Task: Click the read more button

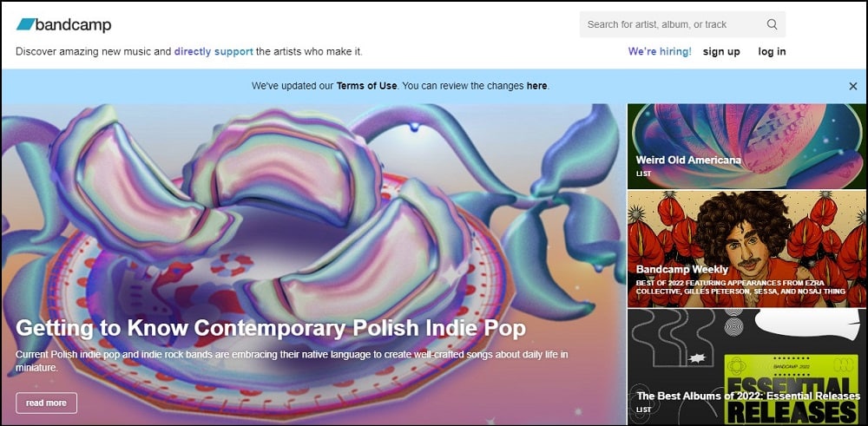Action: pyautogui.click(x=47, y=403)
